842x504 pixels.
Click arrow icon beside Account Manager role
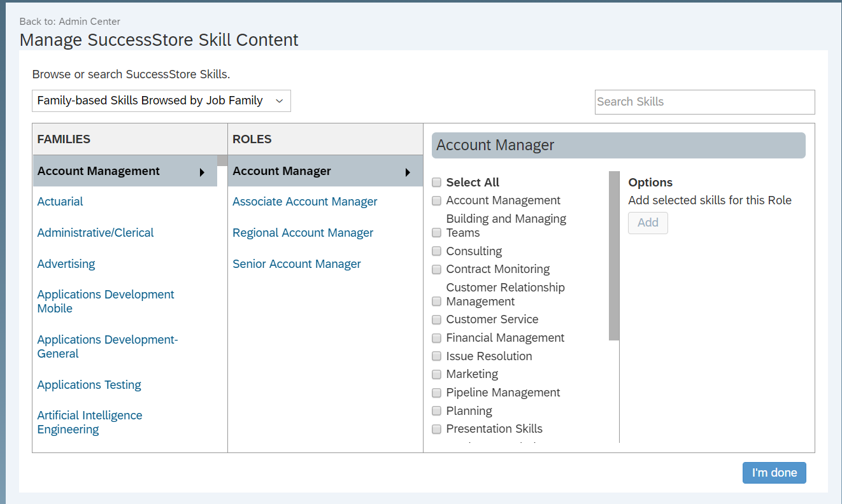point(408,172)
